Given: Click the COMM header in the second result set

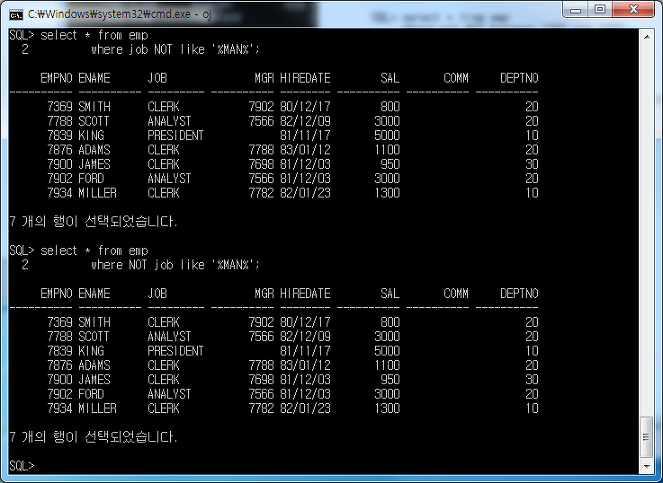Looking at the screenshot, I should point(456,294).
